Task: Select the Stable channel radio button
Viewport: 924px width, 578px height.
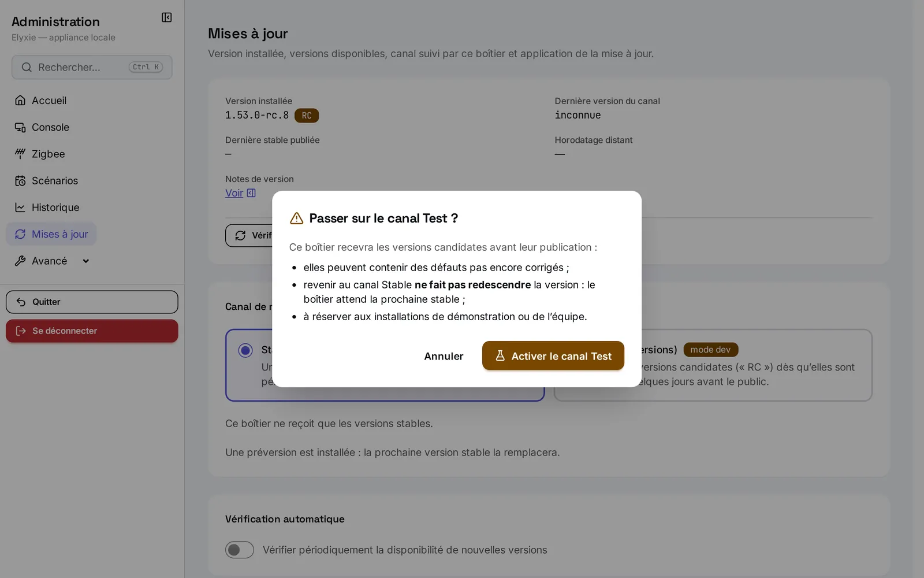Action: coord(245,350)
